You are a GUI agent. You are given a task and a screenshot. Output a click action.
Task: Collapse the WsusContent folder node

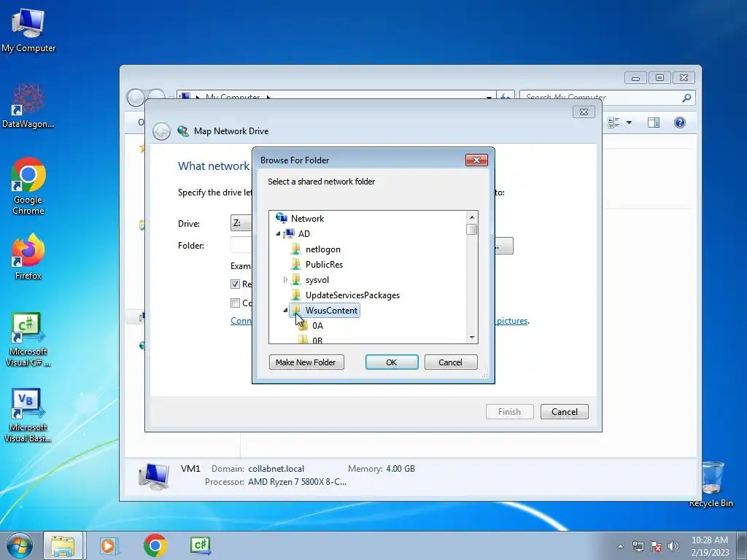[x=285, y=311]
